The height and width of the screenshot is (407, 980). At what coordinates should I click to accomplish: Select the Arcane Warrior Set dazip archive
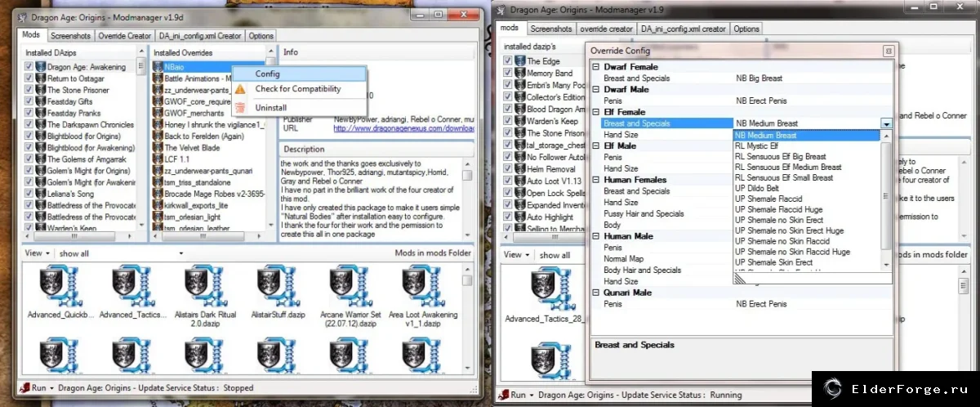350,285
